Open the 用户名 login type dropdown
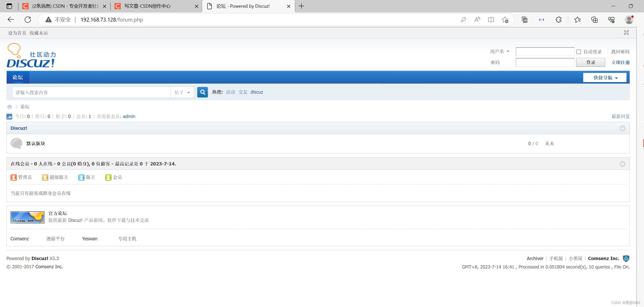This screenshot has height=307, width=644. (x=500, y=52)
